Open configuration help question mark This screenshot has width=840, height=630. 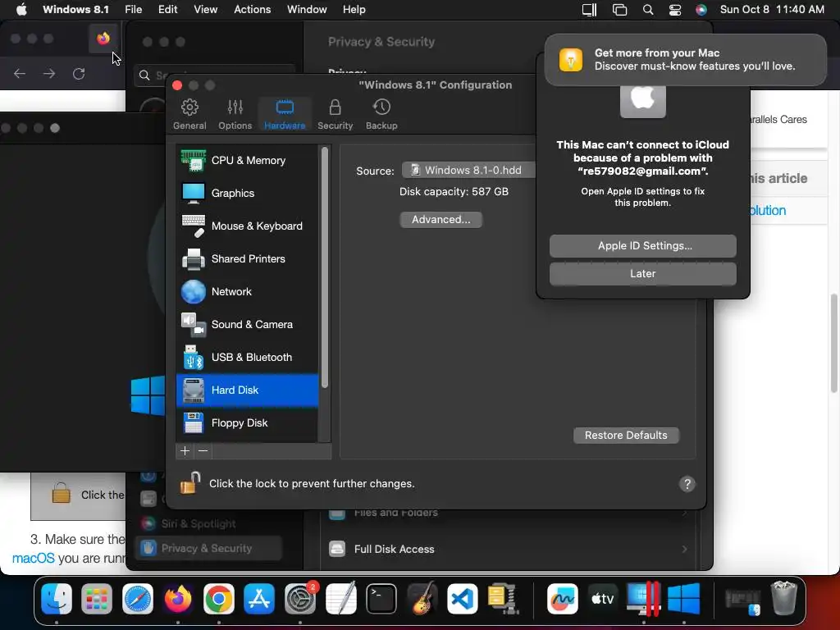pyautogui.click(x=687, y=484)
